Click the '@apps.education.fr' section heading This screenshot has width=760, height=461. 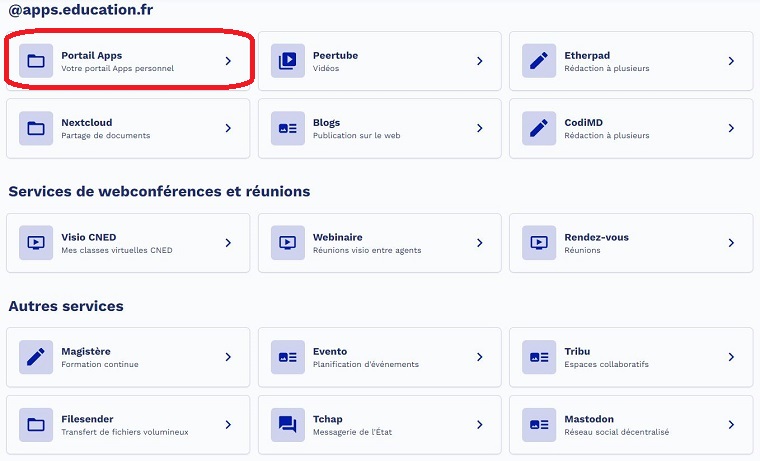pos(80,10)
